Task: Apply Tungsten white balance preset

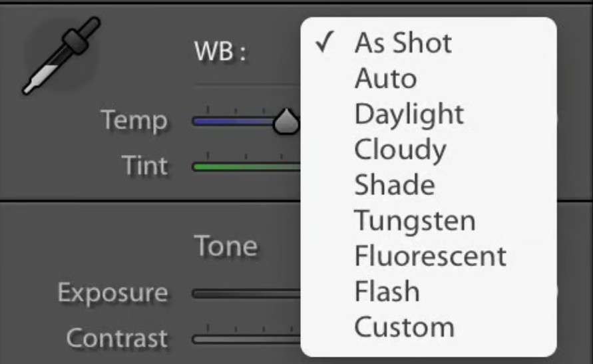Action: pos(415,220)
